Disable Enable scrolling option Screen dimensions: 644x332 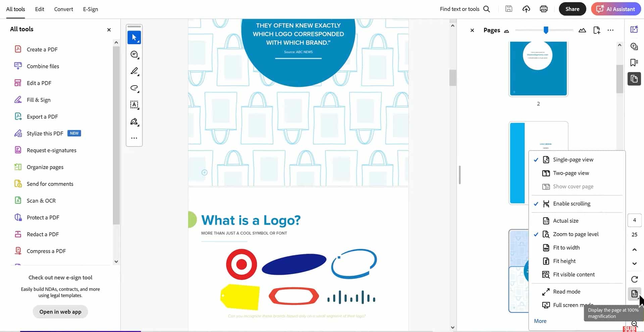[571, 203]
